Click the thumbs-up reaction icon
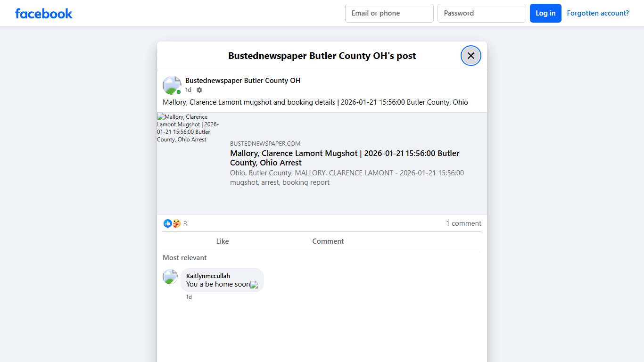644x362 pixels. tap(168, 223)
